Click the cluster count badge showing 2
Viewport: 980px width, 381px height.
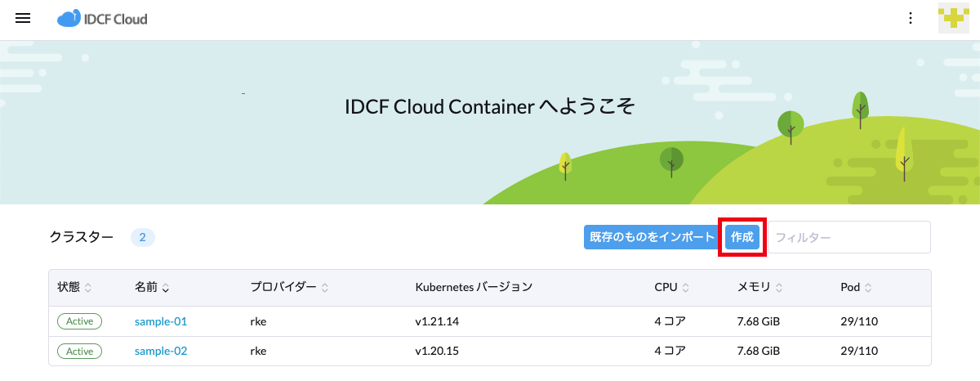142,237
